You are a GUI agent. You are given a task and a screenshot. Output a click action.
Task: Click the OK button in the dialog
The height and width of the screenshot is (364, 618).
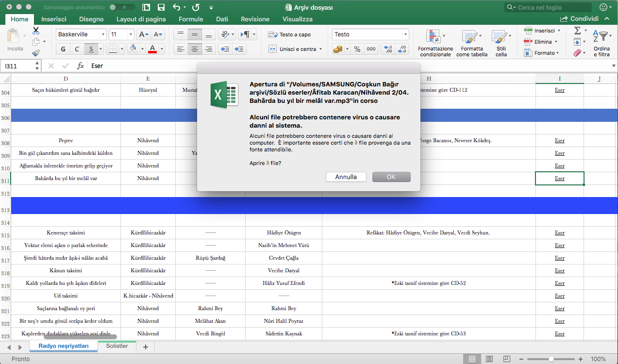coord(391,177)
